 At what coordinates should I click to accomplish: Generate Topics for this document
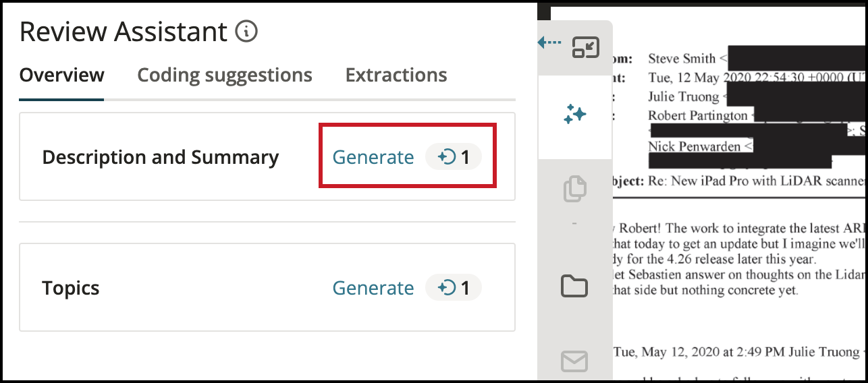373,288
